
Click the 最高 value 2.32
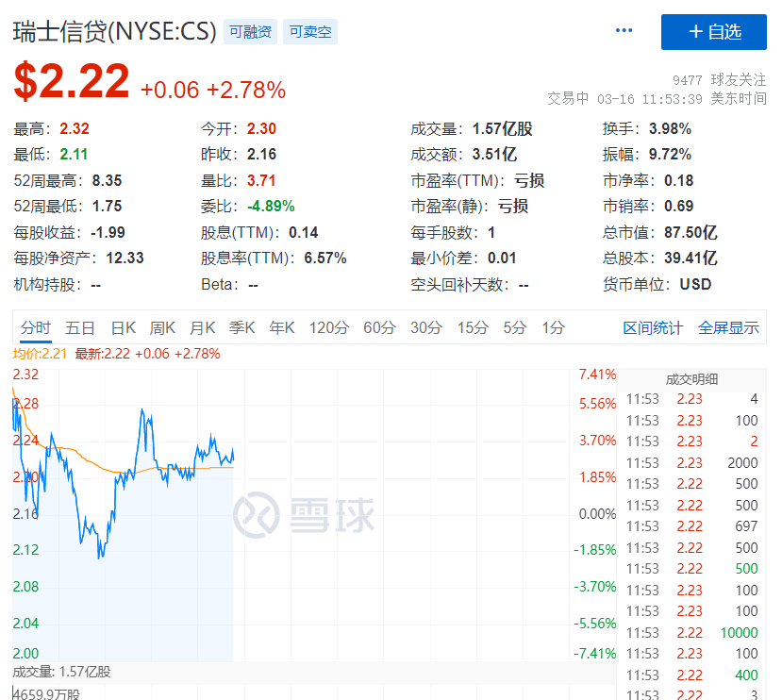click(x=75, y=129)
